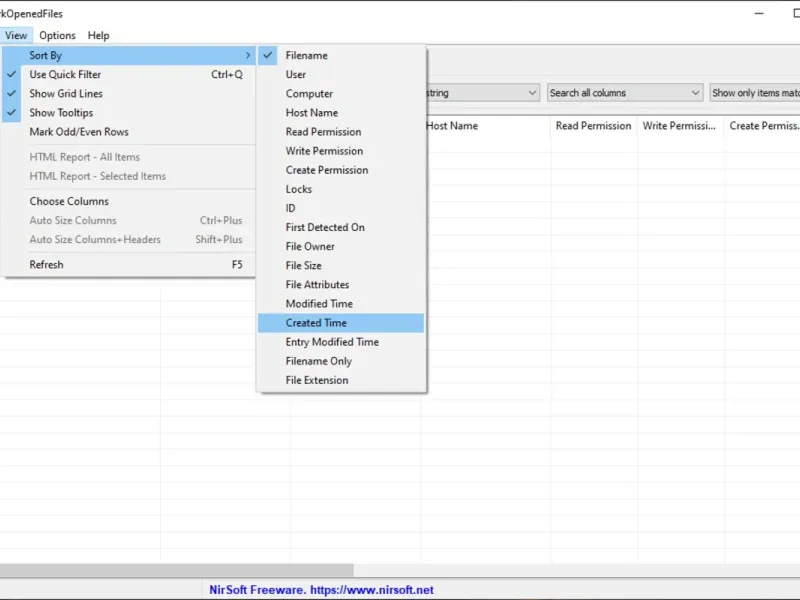800x600 pixels.
Task: Sort by Host Name in submenu
Action: 341,113
